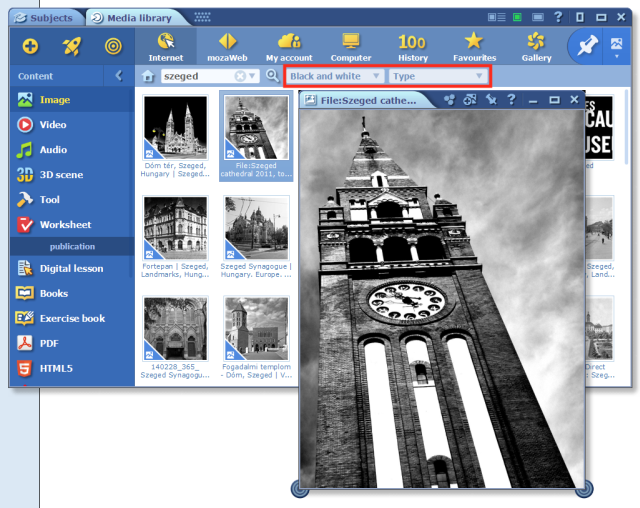Image resolution: width=640 pixels, height=508 pixels.
Task: Open History in the media library
Action: click(x=412, y=46)
